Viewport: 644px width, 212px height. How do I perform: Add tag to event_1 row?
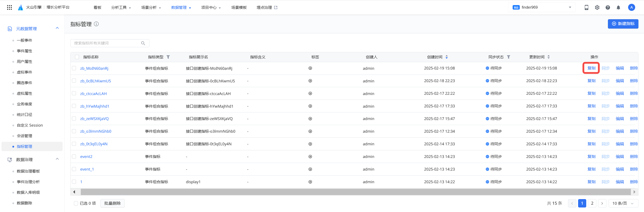coord(310,169)
